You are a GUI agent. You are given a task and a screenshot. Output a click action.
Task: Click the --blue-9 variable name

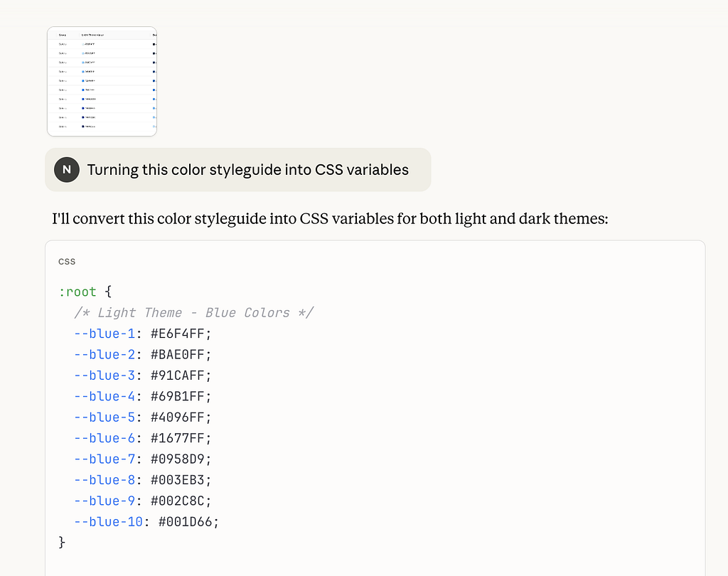(x=105, y=501)
